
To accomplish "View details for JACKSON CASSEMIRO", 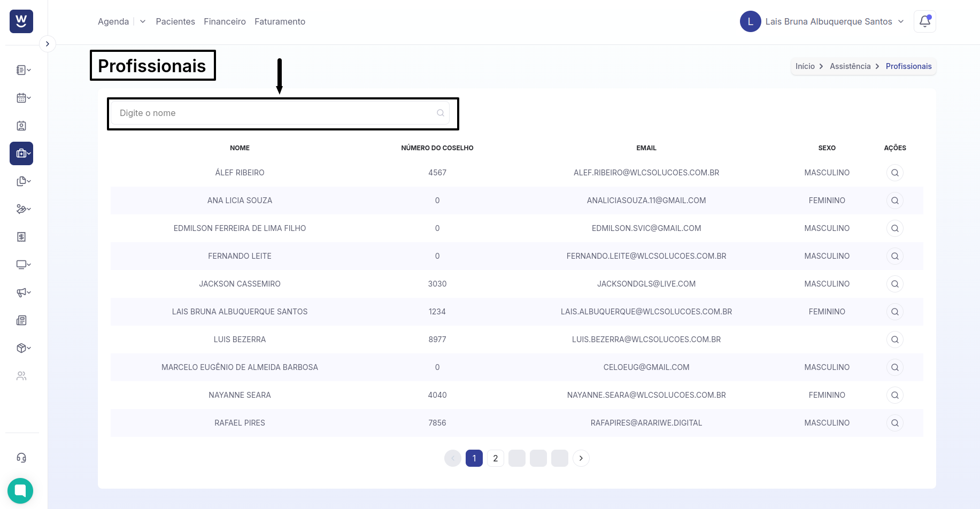I will tap(895, 284).
